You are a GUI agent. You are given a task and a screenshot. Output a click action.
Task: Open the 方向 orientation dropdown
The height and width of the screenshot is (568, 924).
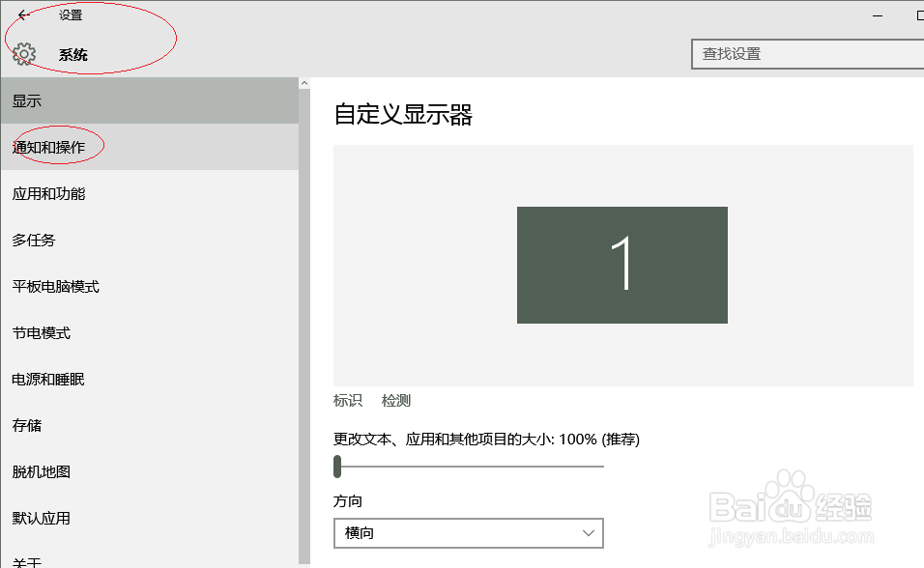click(468, 532)
